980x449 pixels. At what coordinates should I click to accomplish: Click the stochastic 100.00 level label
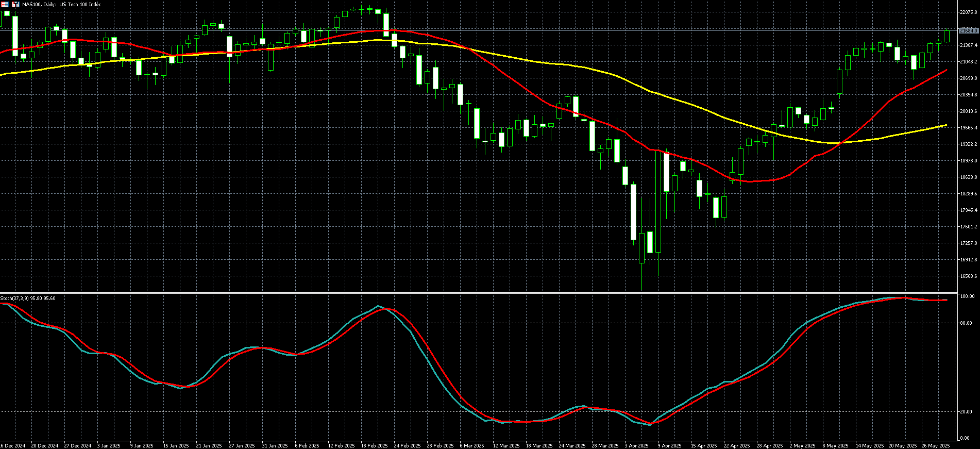[967, 296]
